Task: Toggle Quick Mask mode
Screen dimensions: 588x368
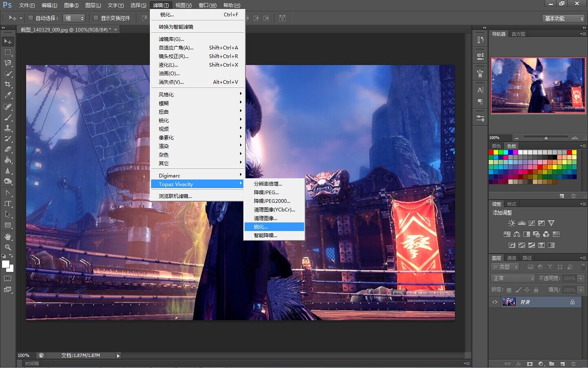Action: click(x=8, y=278)
